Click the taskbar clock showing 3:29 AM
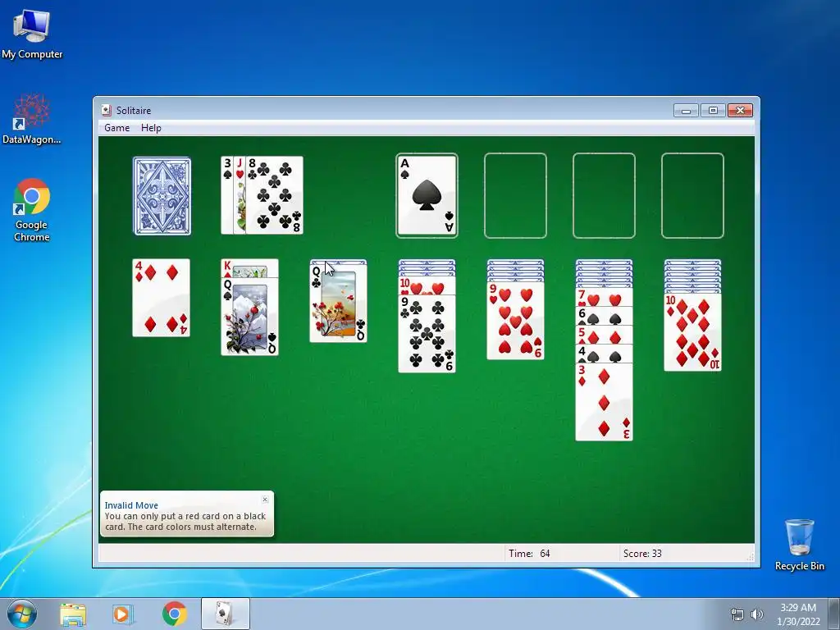Screen dimensions: 840x630 coord(798,614)
